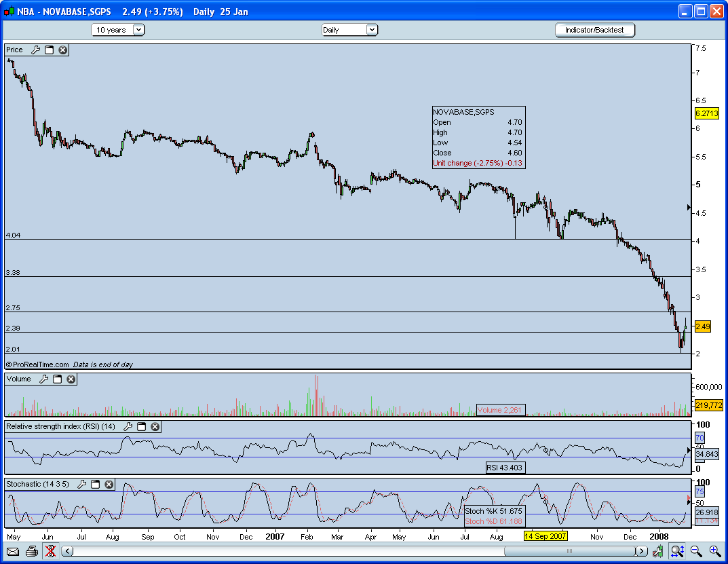Click the Indicator/Backtest button
728x564 pixels.
point(594,30)
